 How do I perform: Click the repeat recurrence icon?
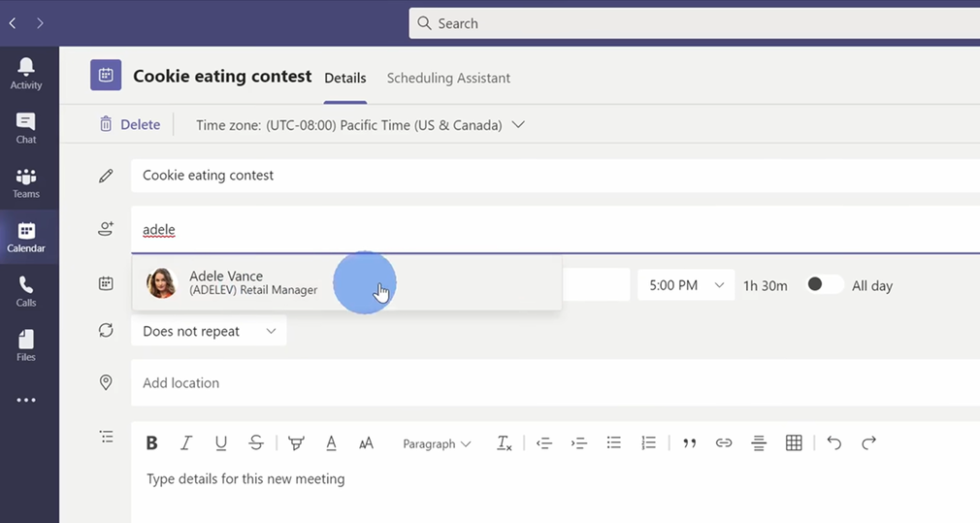(106, 330)
